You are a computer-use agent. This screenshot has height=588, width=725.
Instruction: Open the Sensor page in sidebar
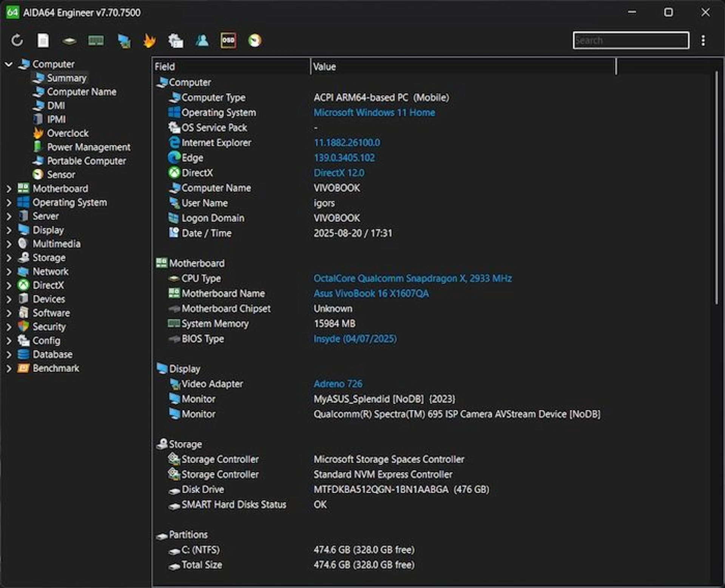[x=61, y=175]
